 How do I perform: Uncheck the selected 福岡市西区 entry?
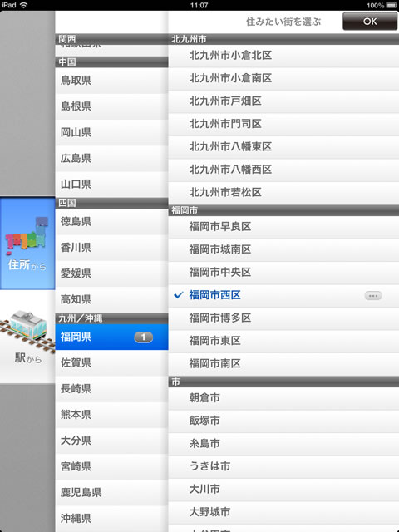coord(283,296)
